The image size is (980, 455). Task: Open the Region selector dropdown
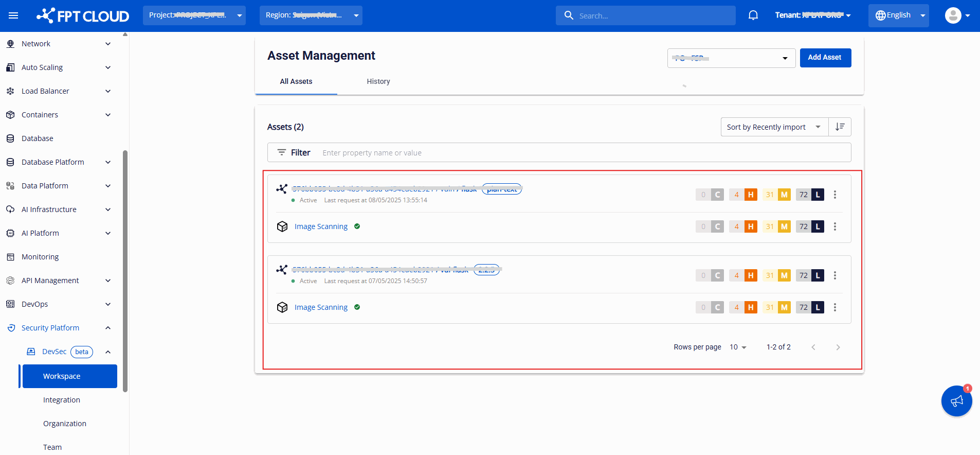point(311,15)
